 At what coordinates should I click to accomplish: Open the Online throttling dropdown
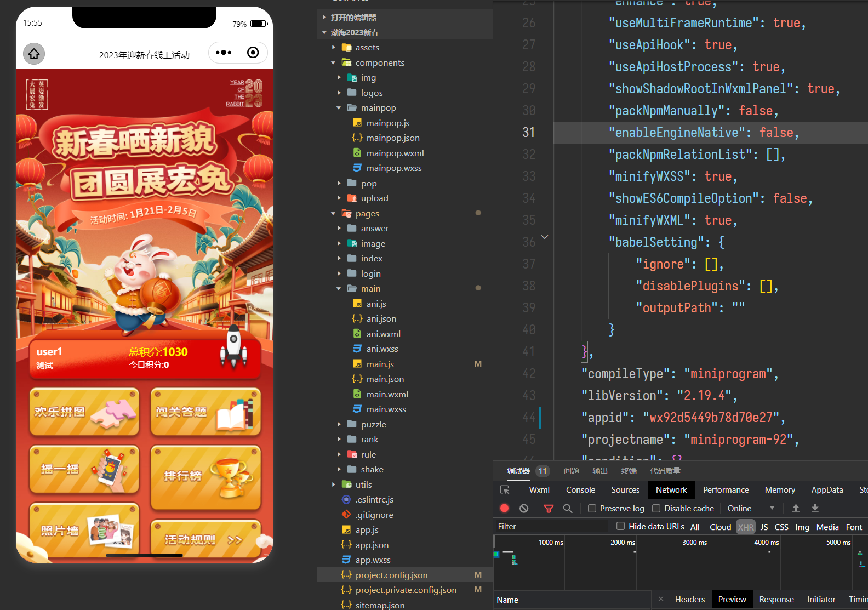coord(750,508)
